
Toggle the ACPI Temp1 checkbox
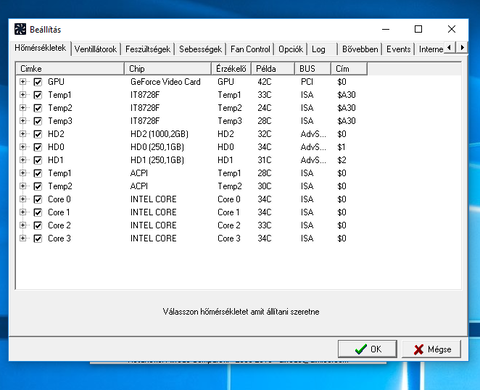[x=38, y=173]
